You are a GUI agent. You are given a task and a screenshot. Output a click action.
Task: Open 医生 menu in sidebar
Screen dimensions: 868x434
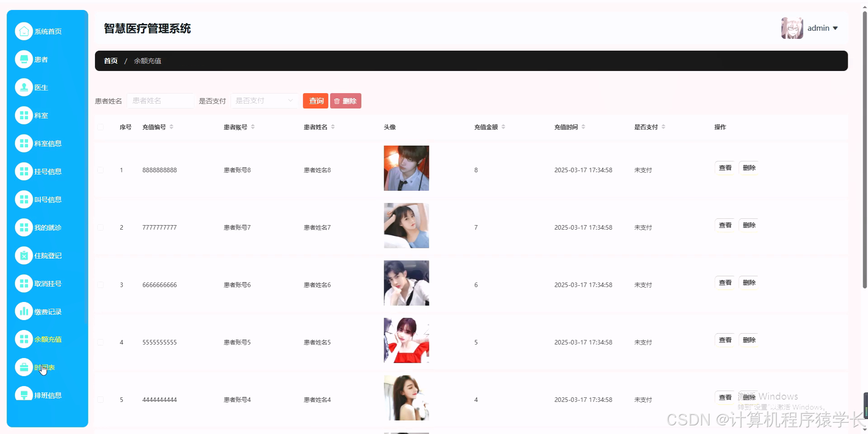(41, 88)
